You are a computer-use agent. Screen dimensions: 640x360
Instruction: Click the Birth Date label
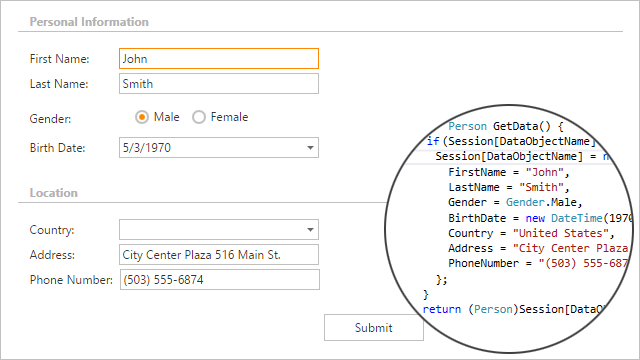tap(58, 148)
